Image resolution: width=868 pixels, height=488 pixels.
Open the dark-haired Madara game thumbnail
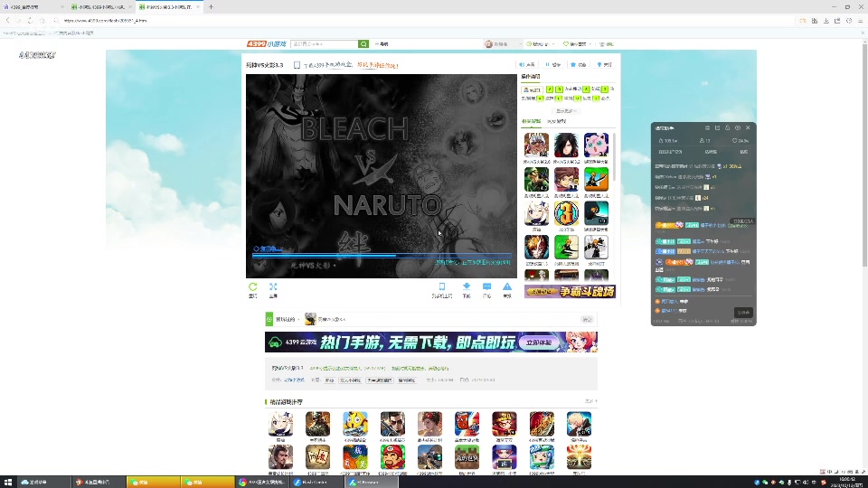coord(566,145)
